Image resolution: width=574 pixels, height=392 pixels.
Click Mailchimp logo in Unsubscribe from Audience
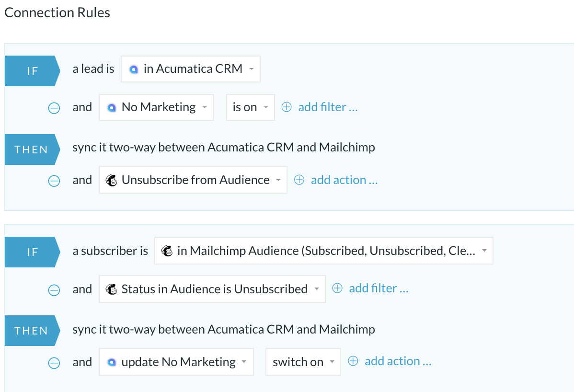click(x=111, y=180)
